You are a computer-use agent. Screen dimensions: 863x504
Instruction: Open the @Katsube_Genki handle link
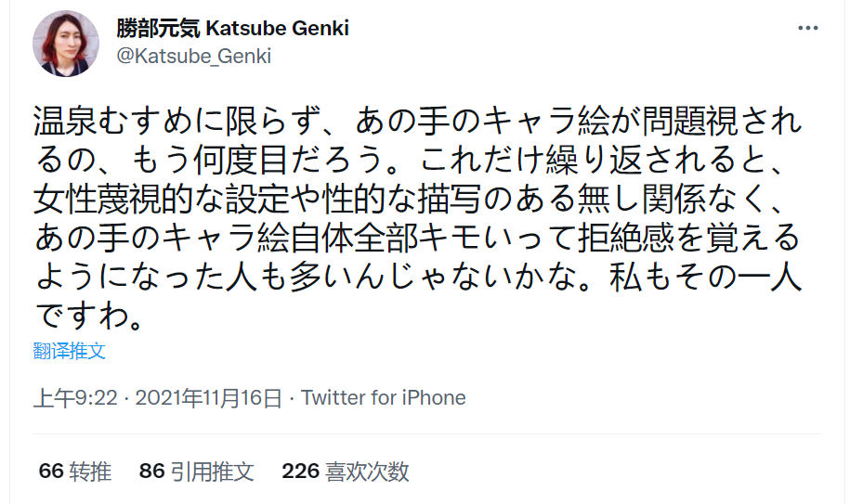pyautogui.click(x=192, y=56)
